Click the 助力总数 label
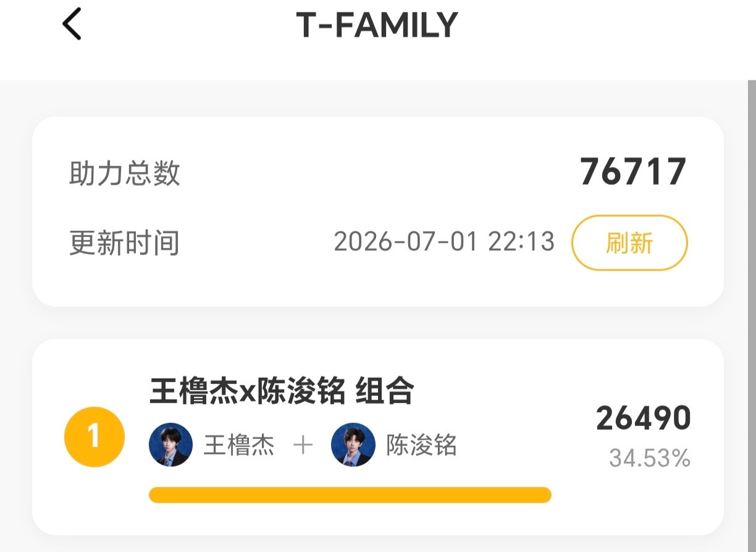This screenshot has height=552, width=756. [x=125, y=174]
